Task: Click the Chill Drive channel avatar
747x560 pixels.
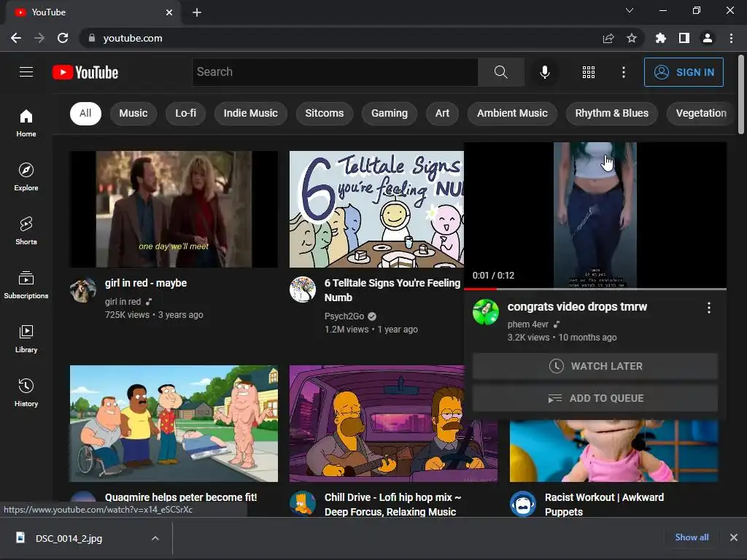Action: [x=303, y=504]
